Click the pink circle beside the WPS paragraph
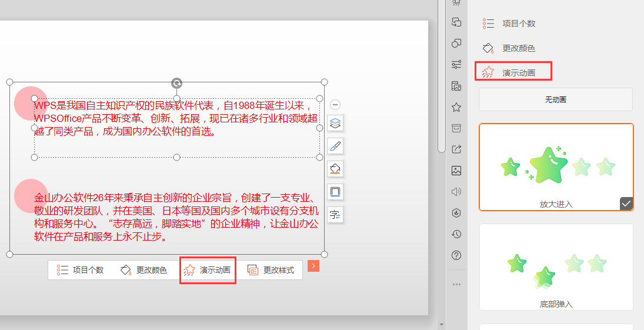 (31, 103)
